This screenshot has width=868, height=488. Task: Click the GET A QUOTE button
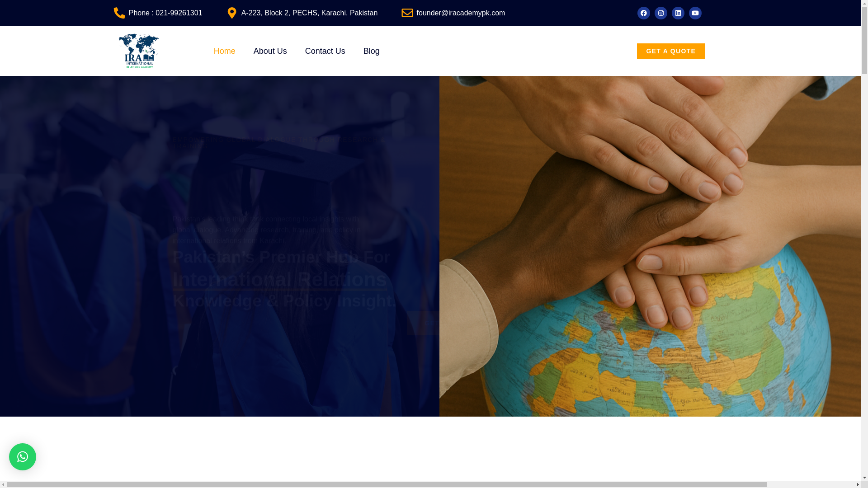pyautogui.click(x=670, y=51)
